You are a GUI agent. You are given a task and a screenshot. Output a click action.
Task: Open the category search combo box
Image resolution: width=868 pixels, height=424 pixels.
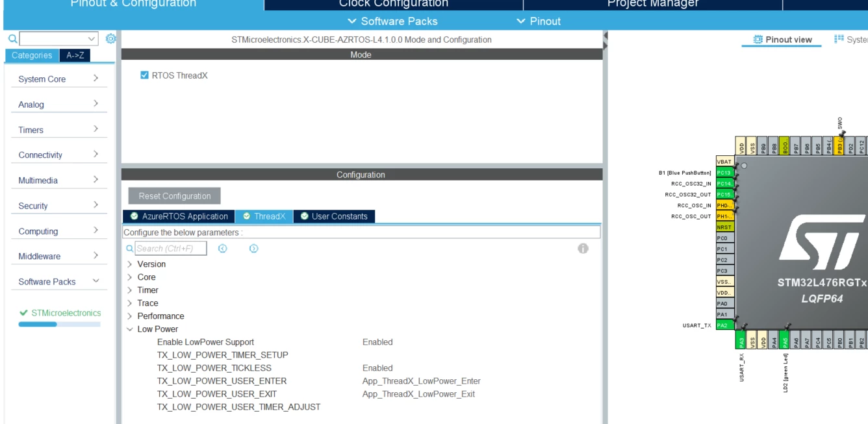tap(58, 40)
